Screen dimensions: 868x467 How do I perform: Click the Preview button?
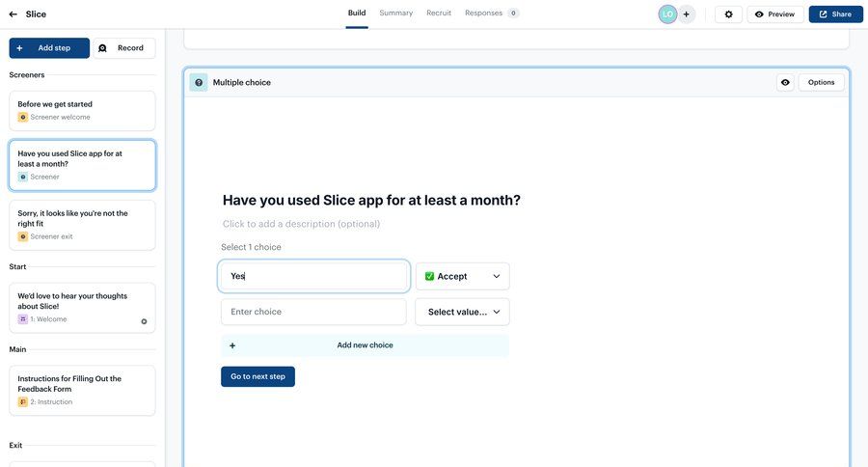775,14
